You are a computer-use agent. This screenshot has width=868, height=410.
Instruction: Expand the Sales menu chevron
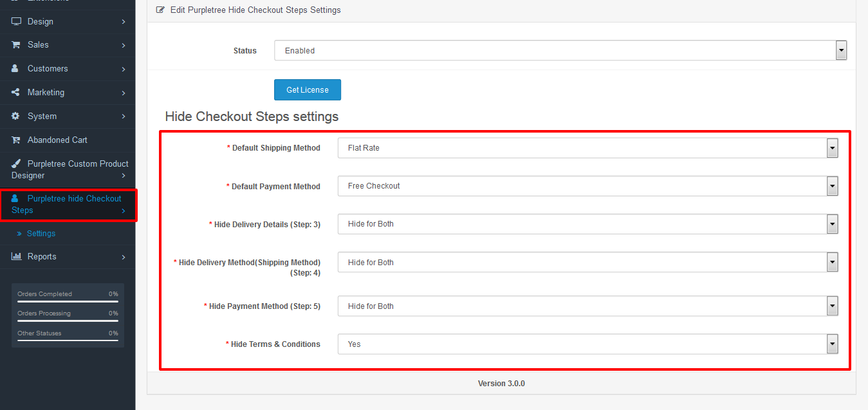coord(123,45)
